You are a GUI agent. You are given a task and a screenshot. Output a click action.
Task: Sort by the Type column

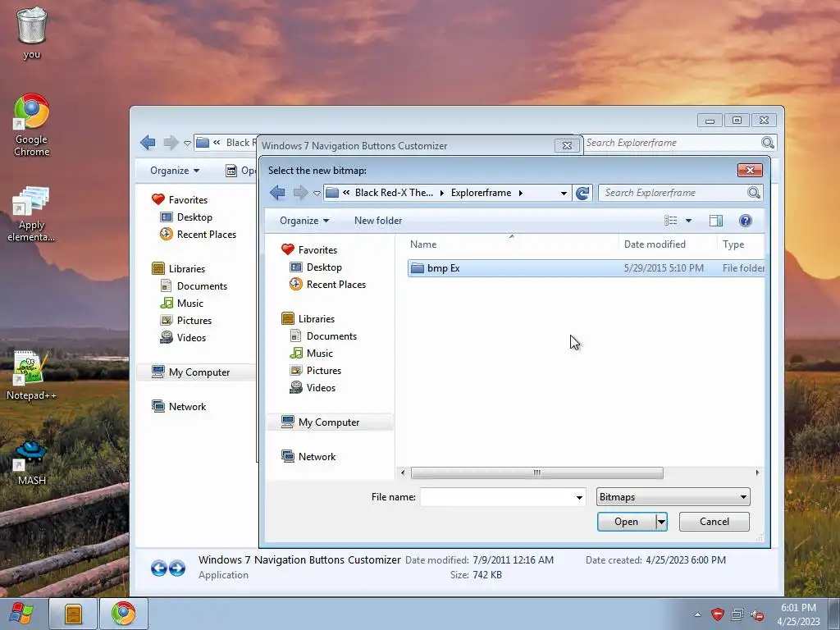point(741,244)
